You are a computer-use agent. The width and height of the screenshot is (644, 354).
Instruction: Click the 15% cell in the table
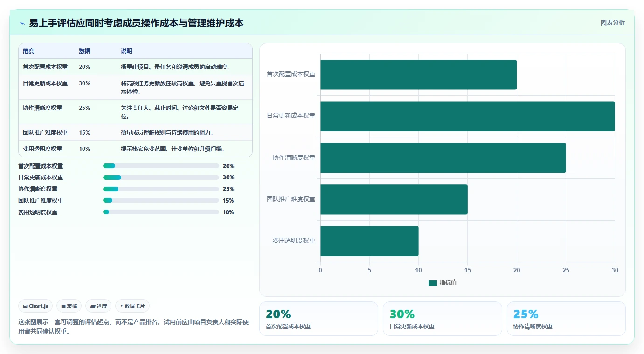84,133
